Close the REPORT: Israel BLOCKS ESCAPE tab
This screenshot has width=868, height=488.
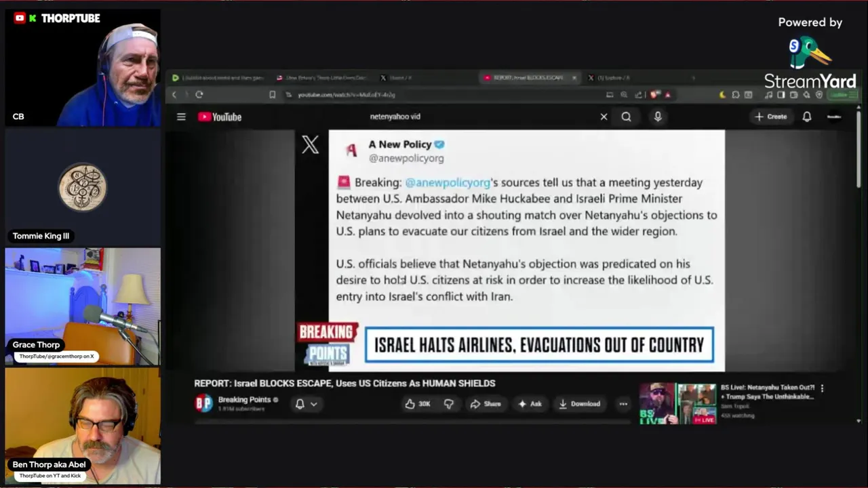574,78
